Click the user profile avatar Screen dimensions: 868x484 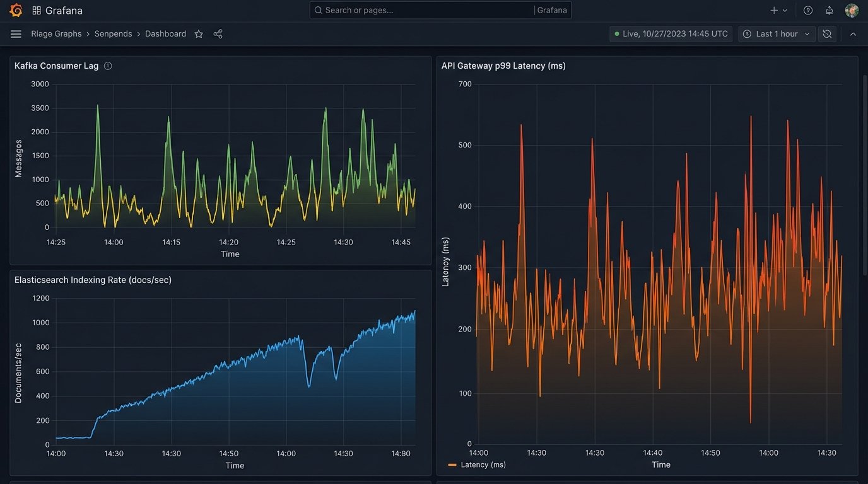click(852, 10)
